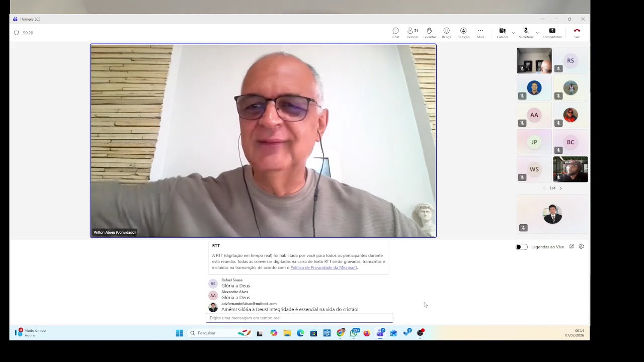Open the title bar ellipsis menu
This screenshot has height=362, width=644.
tap(542, 19)
